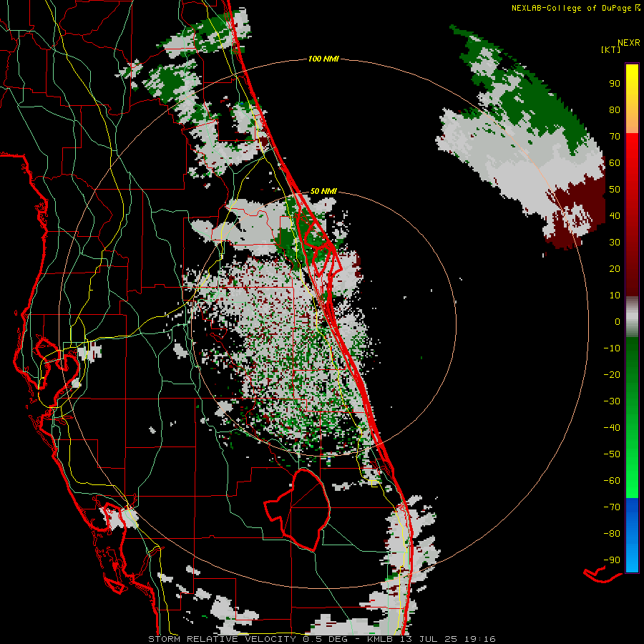Click the 60 value on velocity scale

615,163
